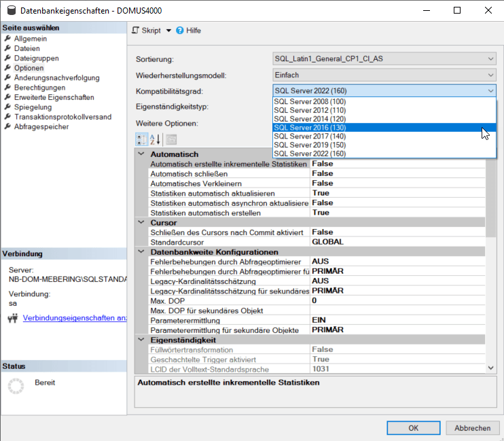Select Parameterermittlung für sekundäre Objekte value PRIMÄR

(x=397, y=330)
